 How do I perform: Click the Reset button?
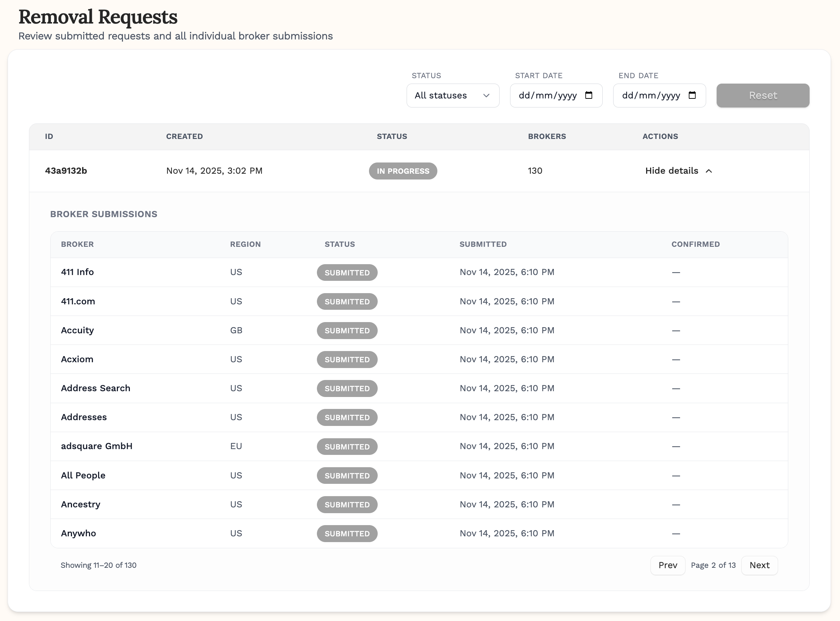click(763, 96)
